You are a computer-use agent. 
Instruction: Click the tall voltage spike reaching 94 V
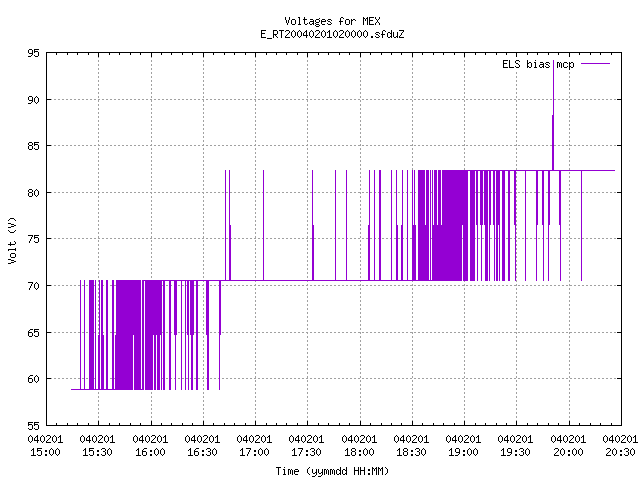tap(553, 114)
